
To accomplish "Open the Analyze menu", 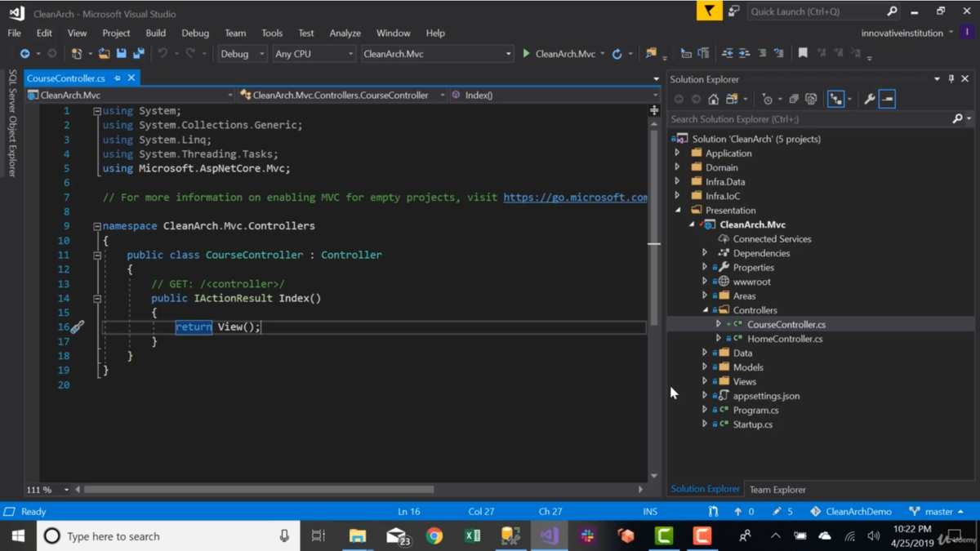I will 345,33.
